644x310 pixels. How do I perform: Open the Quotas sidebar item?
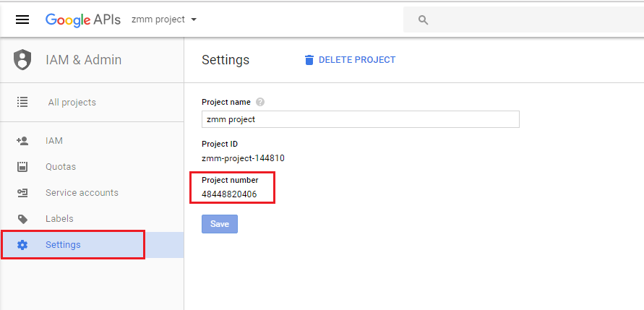coord(92,167)
